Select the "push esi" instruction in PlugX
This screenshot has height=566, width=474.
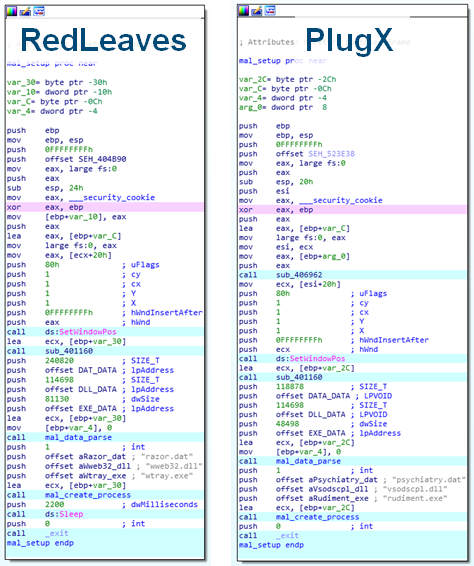[x=264, y=191]
